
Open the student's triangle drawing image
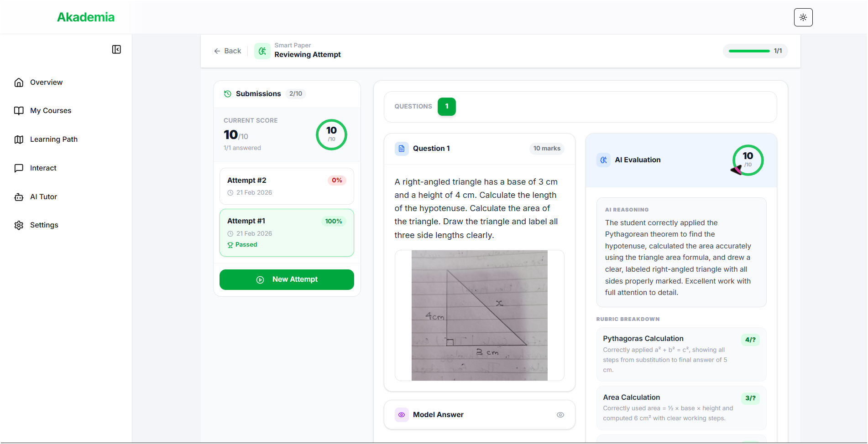click(479, 315)
